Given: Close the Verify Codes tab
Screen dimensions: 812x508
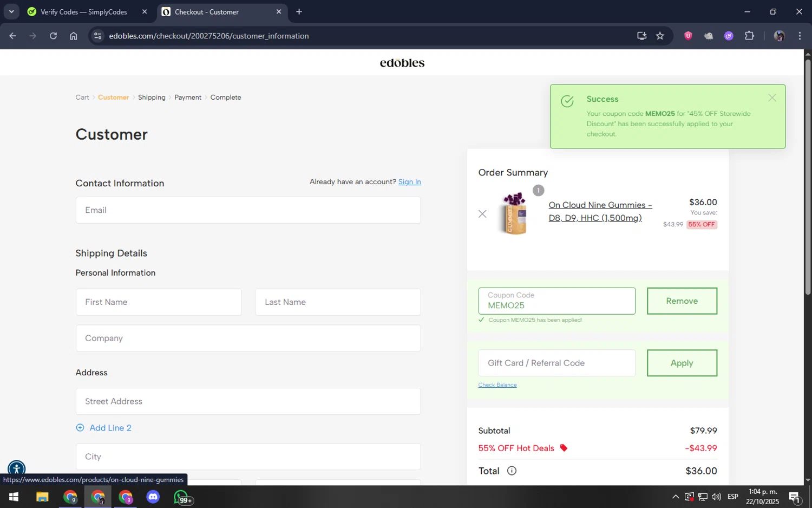Looking at the screenshot, I should click(x=145, y=11).
